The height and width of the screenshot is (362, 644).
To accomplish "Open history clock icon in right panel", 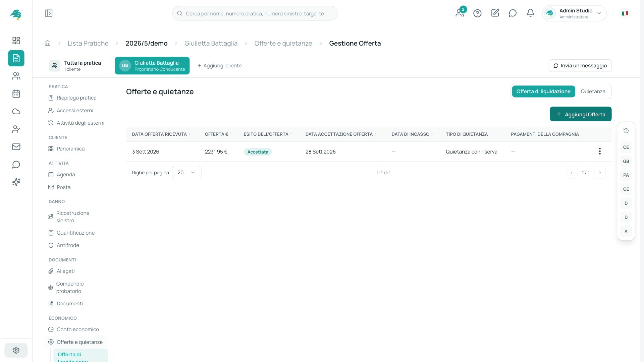I will click(626, 131).
